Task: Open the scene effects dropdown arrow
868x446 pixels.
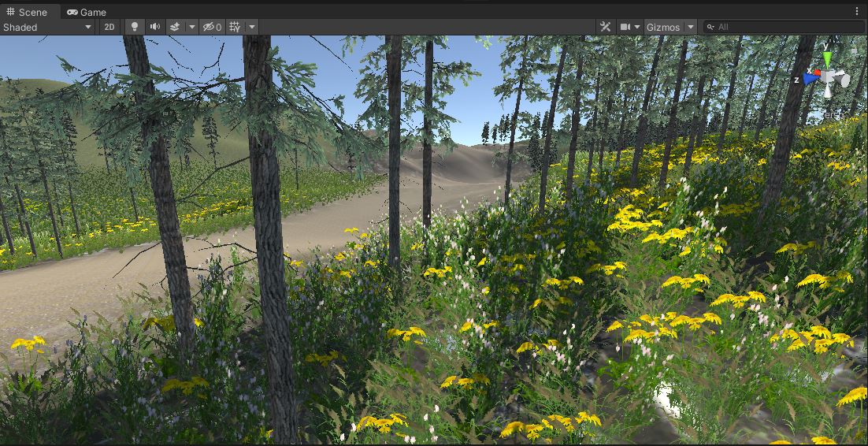Action: pyautogui.click(x=192, y=27)
